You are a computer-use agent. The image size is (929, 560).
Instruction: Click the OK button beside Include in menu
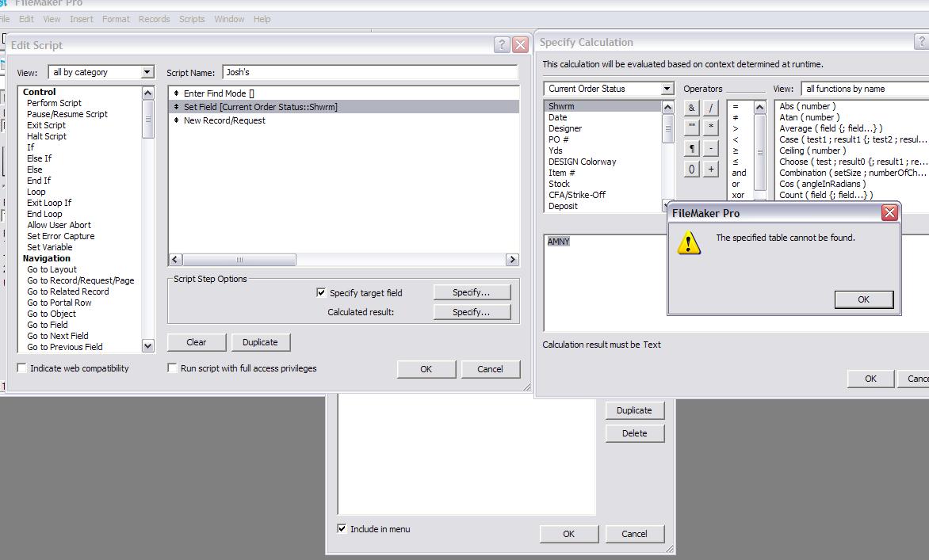(x=569, y=533)
